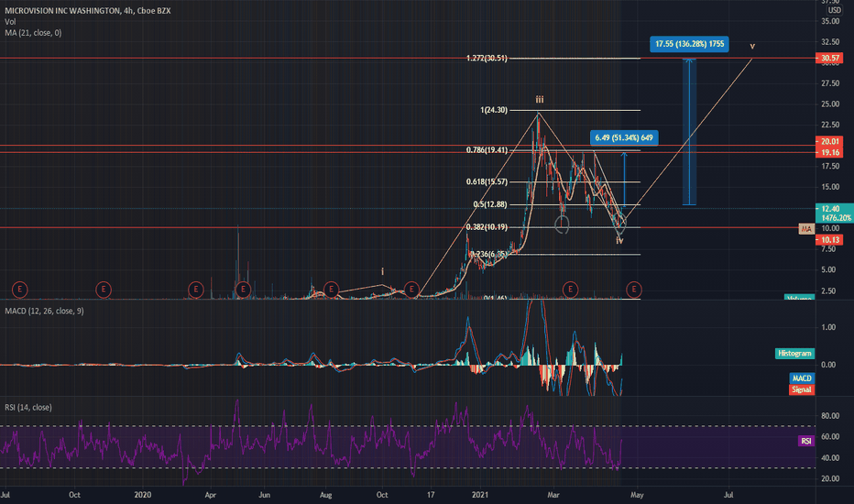
Task: Click the Vol indicator legend
Action: pyautogui.click(x=10, y=22)
